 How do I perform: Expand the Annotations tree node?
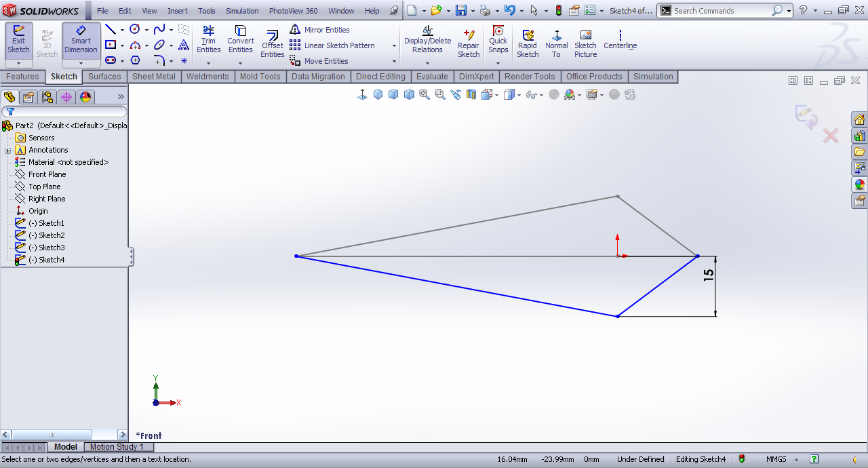(x=7, y=151)
